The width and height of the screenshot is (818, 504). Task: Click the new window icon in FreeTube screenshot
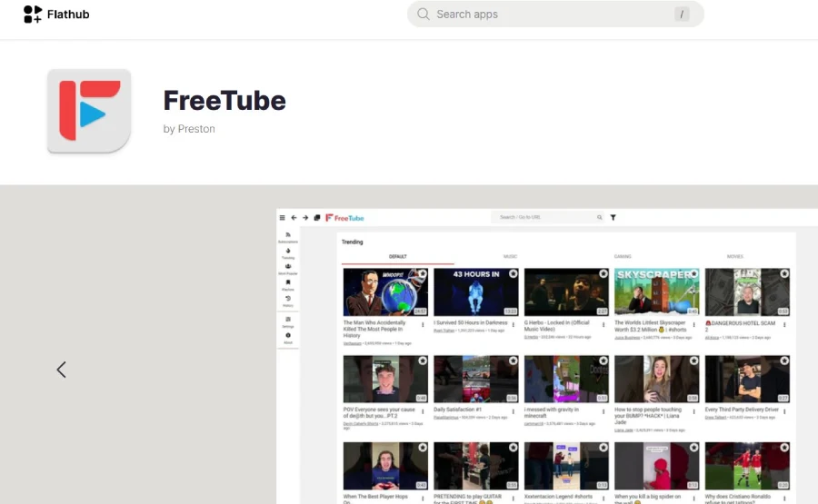coord(316,217)
